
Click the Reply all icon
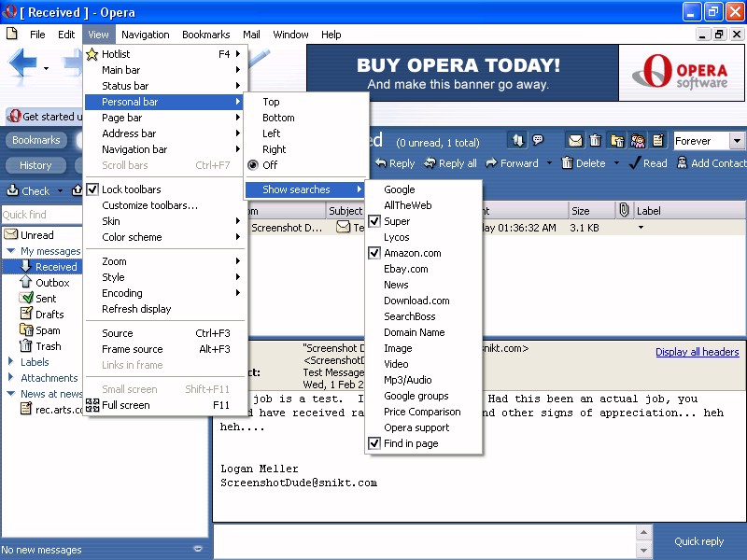coord(430,163)
